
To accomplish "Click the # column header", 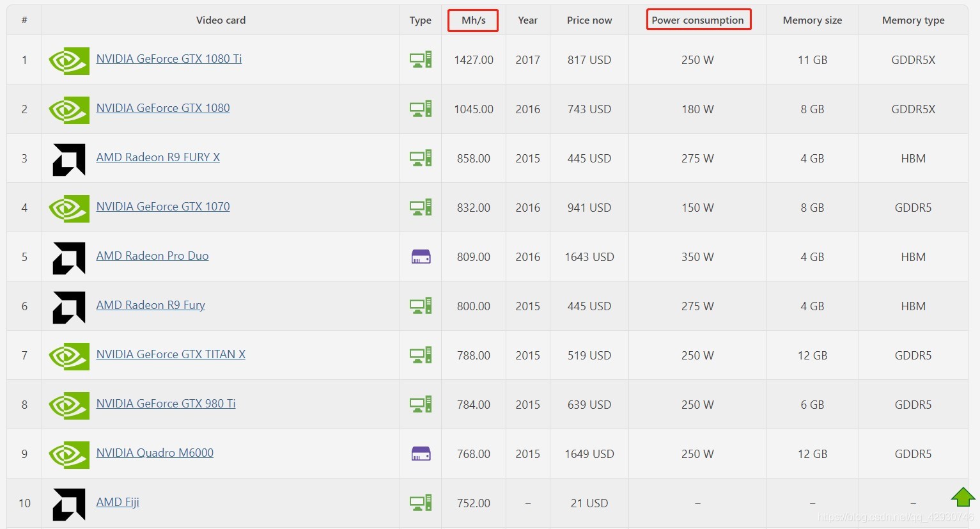I will point(24,20).
